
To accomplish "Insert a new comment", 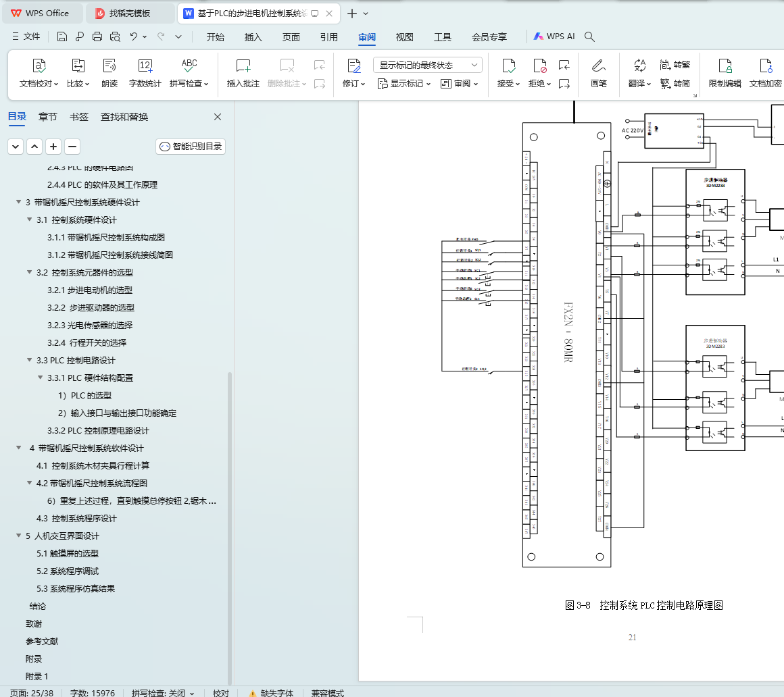I will point(243,74).
